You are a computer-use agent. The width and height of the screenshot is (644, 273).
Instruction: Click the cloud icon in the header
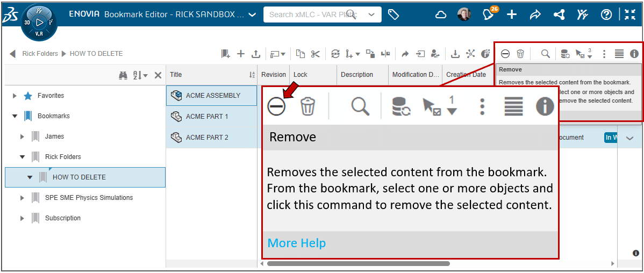coord(441,15)
